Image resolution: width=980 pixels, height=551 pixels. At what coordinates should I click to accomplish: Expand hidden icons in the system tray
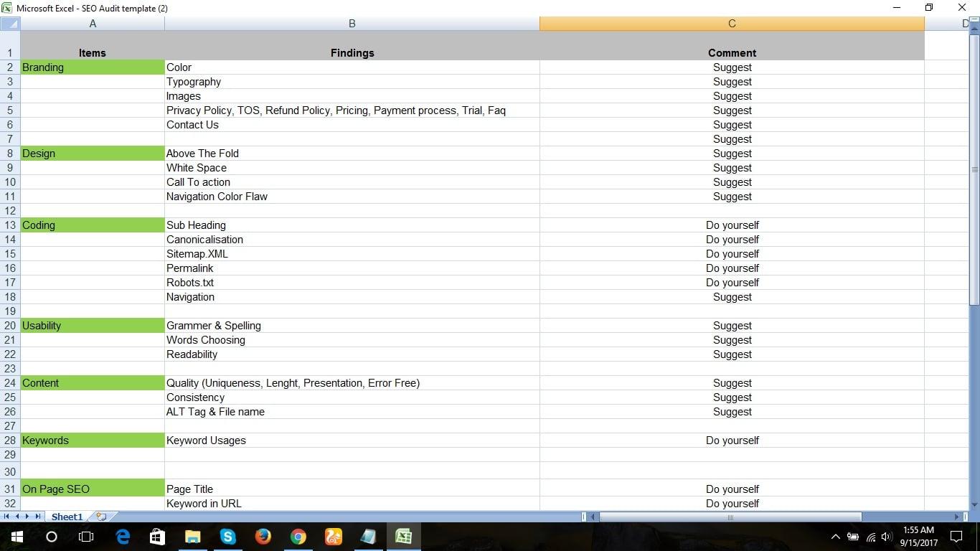835,536
